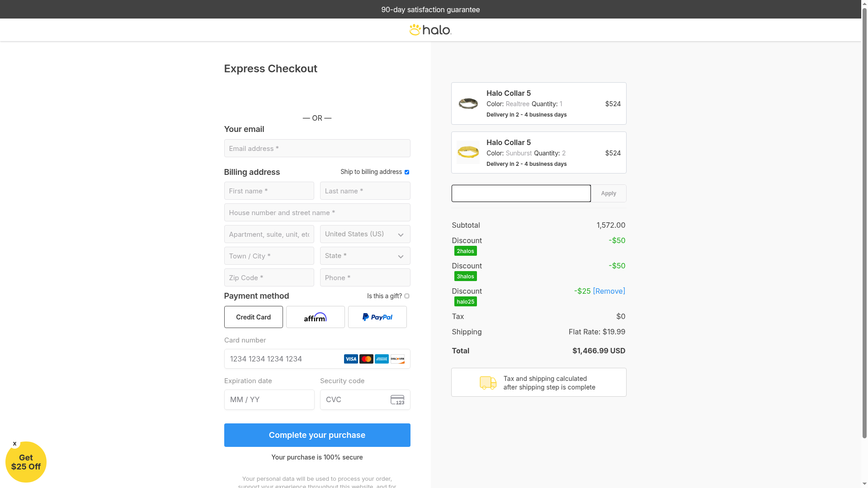Focus the Email address field
This screenshot has width=868, height=488.
pyautogui.click(x=317, y=149)
